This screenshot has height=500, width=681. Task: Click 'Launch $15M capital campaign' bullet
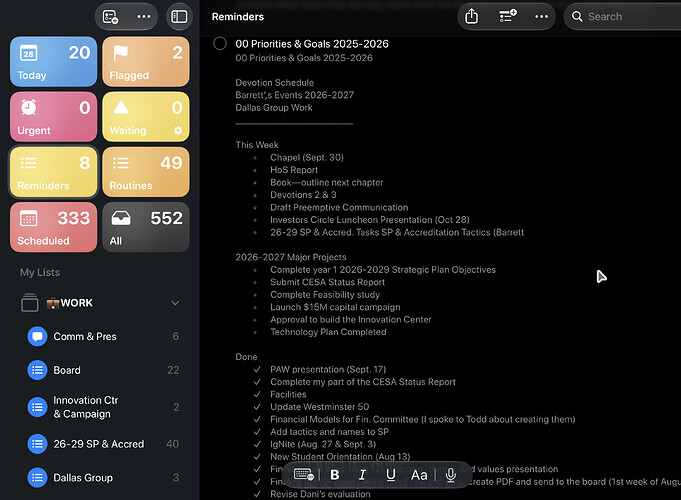(335, 307)
